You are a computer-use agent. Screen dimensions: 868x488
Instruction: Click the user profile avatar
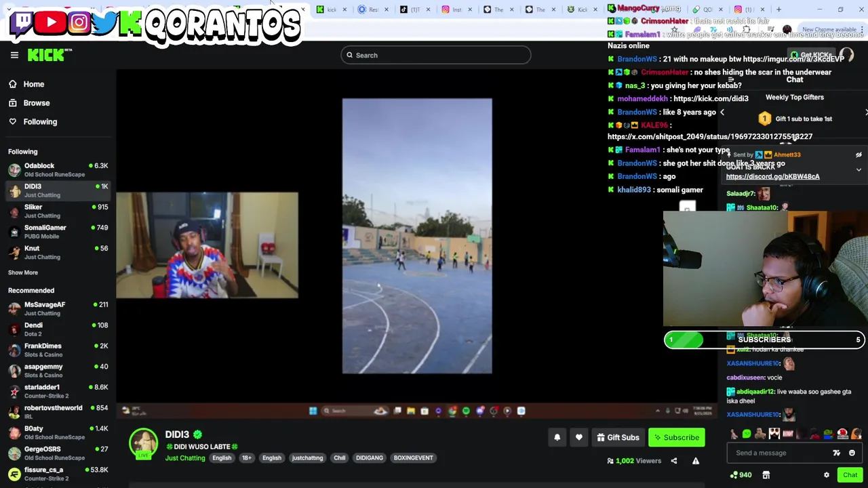(x=846, y=55)
